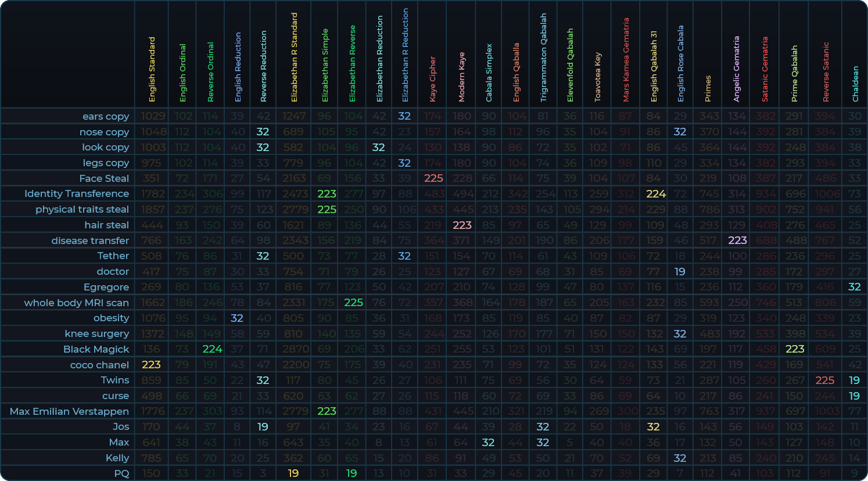
Task: Select the whole body MRI scan phrase
Action: tap(76, 303)
